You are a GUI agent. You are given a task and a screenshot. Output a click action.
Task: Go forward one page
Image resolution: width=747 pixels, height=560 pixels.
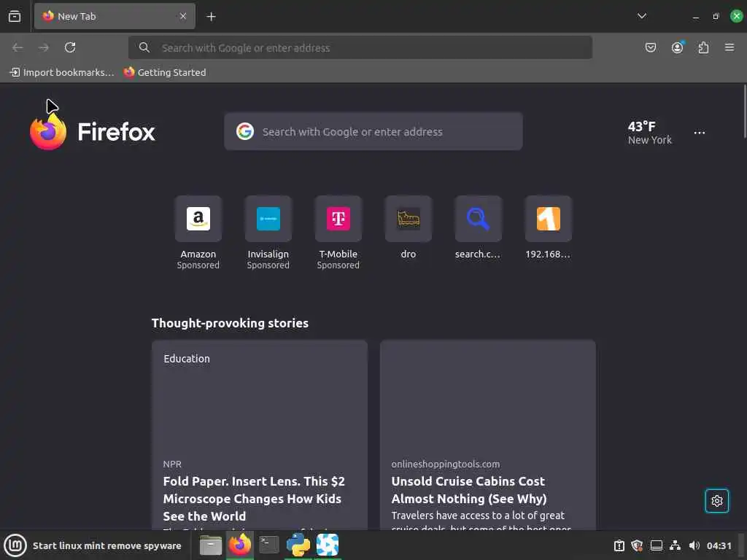click(43, 47)
